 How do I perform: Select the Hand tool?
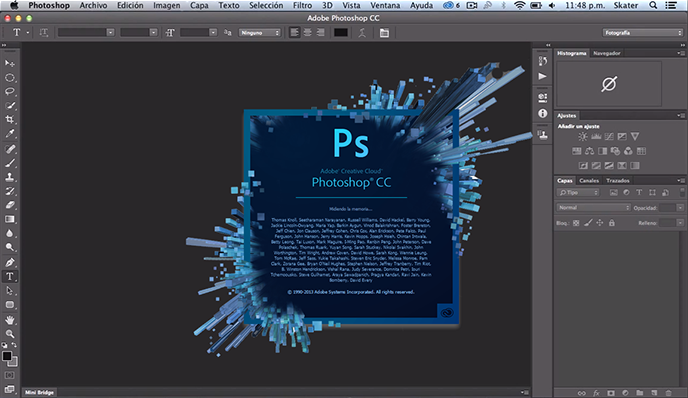(x=10, y=320)
